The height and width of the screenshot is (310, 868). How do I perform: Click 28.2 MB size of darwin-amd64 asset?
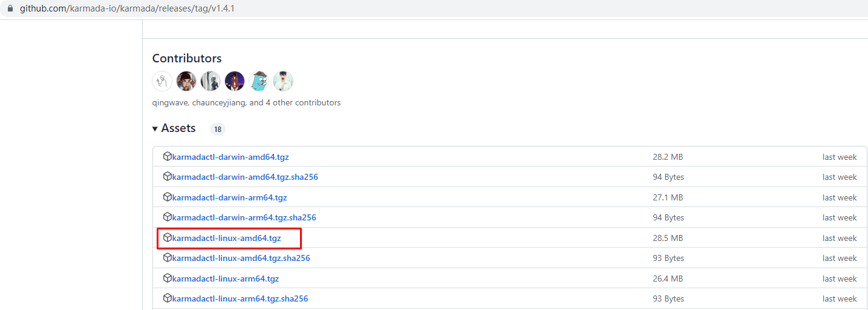pyautogui.click(x=668, y=157)
